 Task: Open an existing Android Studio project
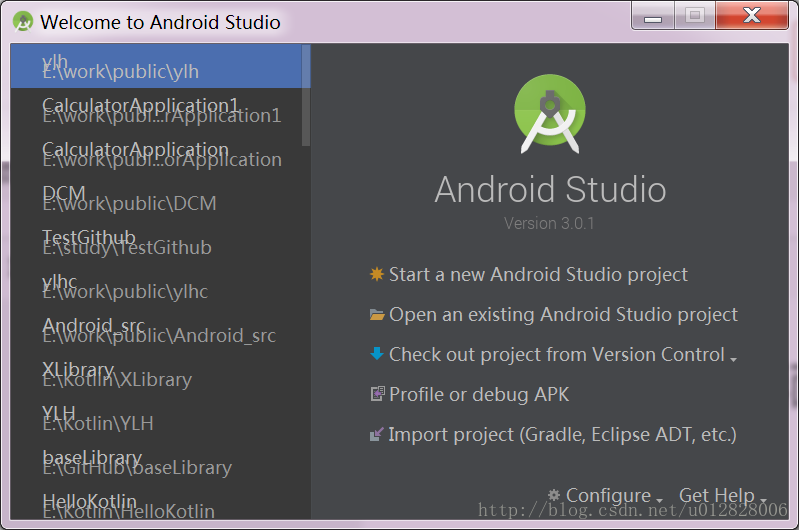(563, 314)
